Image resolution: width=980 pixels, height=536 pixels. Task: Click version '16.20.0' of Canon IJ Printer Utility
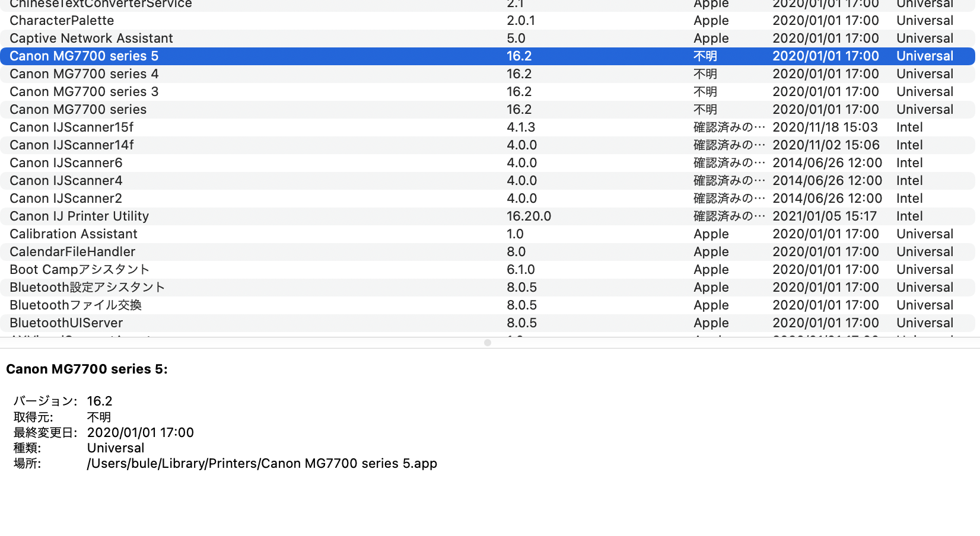(x=529, y=216)
